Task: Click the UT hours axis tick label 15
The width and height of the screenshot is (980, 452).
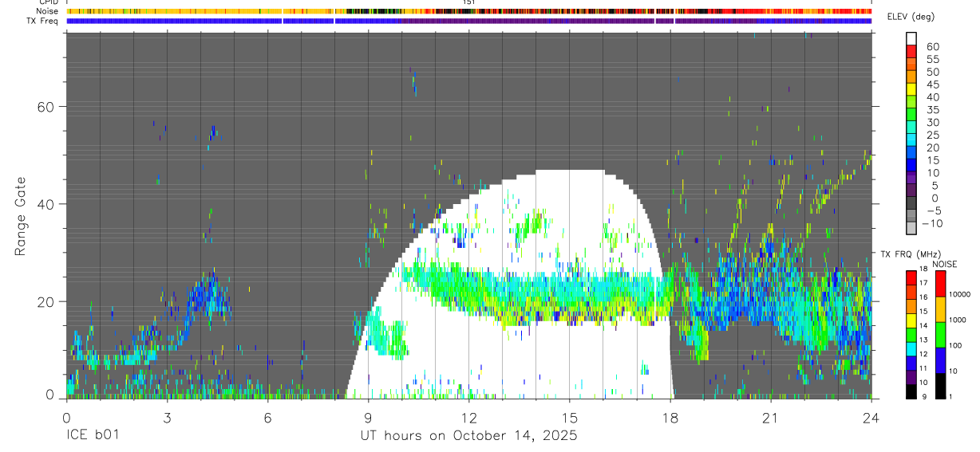Action: pyautogui.click(x=569, y=417)
